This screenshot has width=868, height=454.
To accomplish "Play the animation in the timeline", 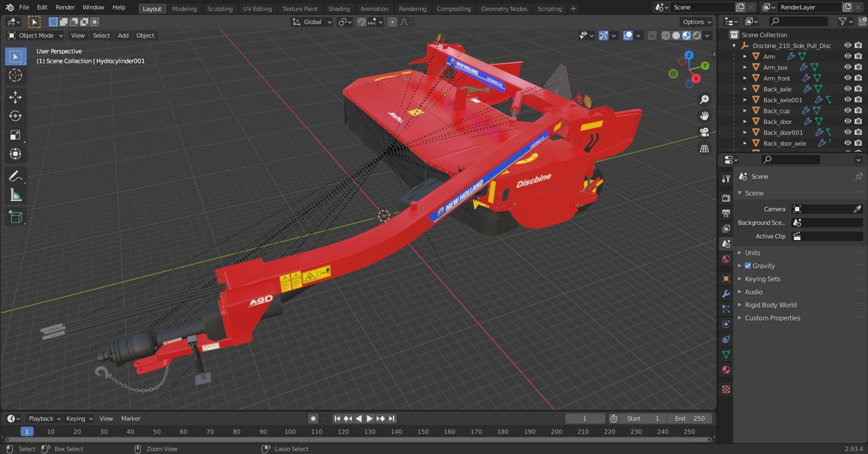I will 369,419.
